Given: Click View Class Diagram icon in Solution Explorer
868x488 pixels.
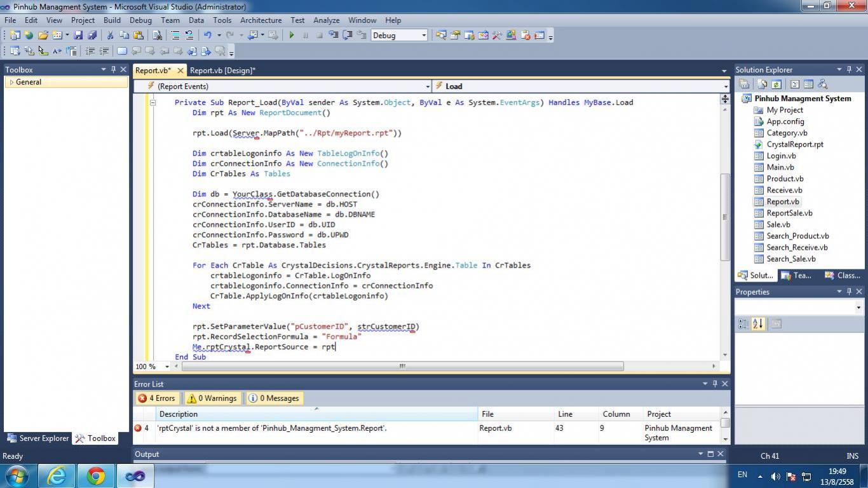Looking at the screenshot, I should [x=822, y=84].
